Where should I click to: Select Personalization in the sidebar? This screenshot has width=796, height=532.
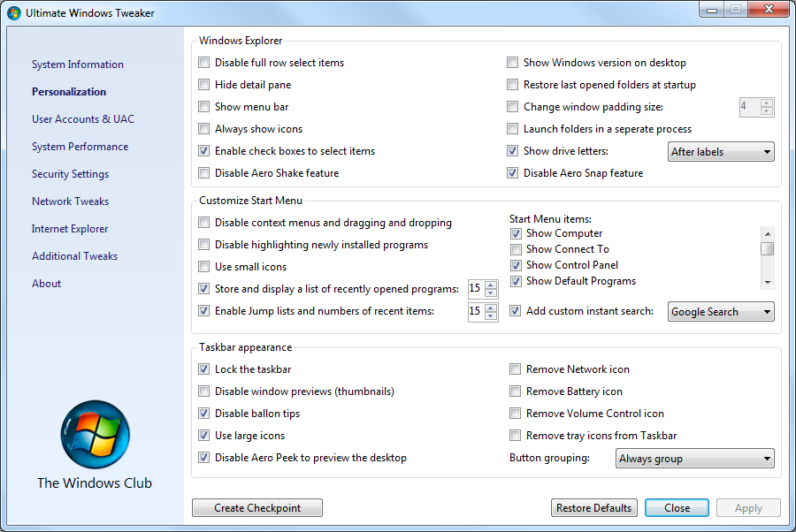pyautogui.click(x=69, y=92)
